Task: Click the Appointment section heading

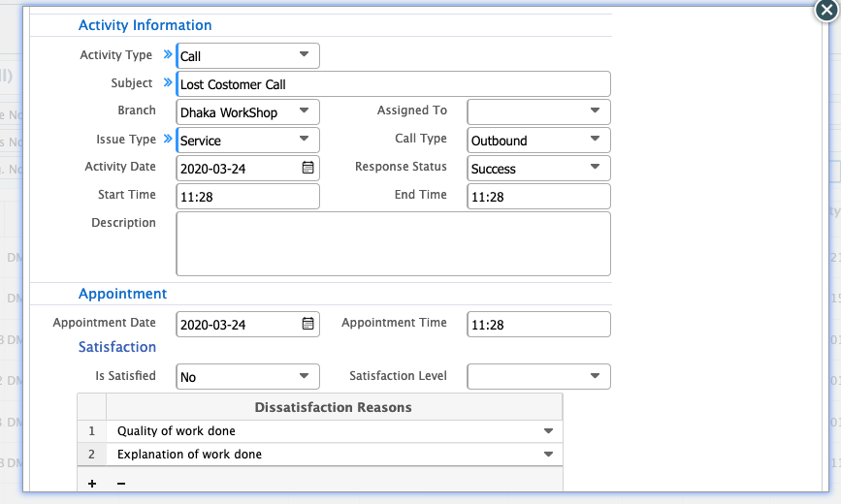Action: tap(122, 294)
